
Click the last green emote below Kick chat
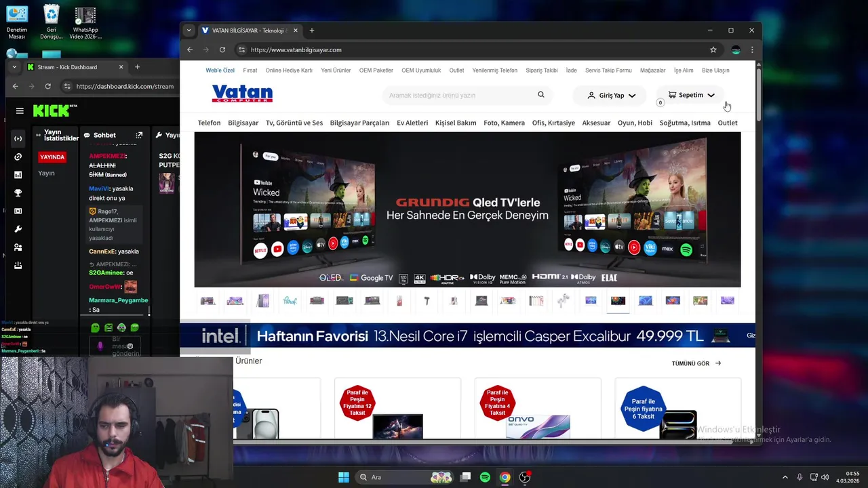point(135,327)
